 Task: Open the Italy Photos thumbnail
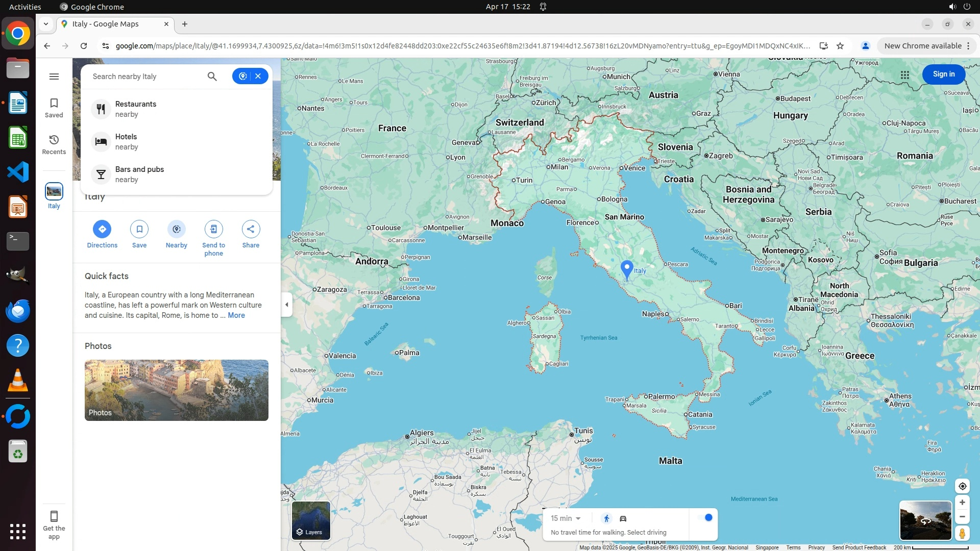177,390
